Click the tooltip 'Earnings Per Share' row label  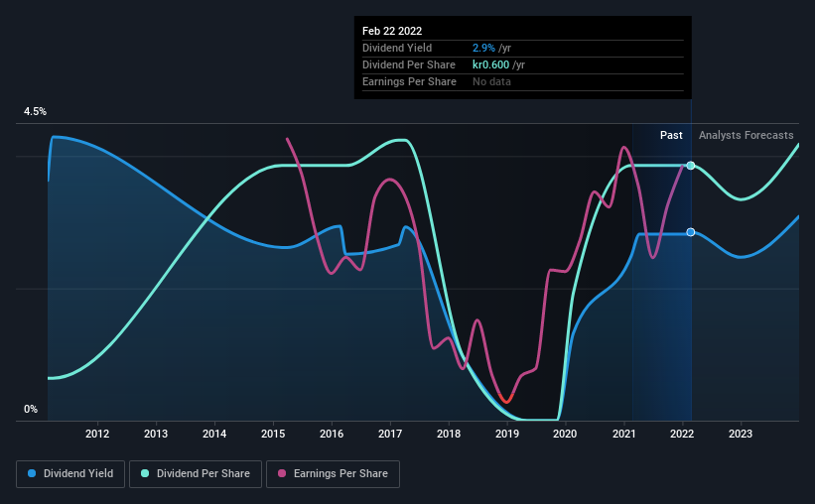pyautogui.click(x=409, y=81)
